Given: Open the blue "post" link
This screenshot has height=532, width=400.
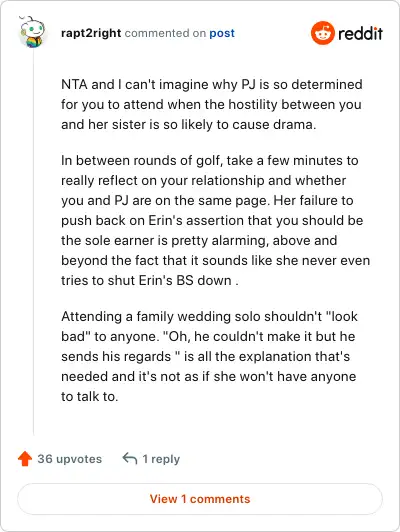Looking at the screenshot, I should (222, 33).
